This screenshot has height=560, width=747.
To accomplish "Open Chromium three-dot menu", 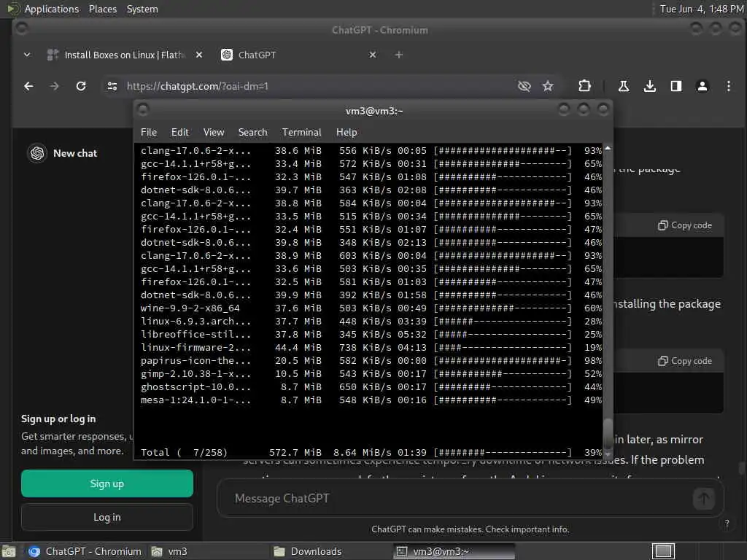I will pos(729,86).
